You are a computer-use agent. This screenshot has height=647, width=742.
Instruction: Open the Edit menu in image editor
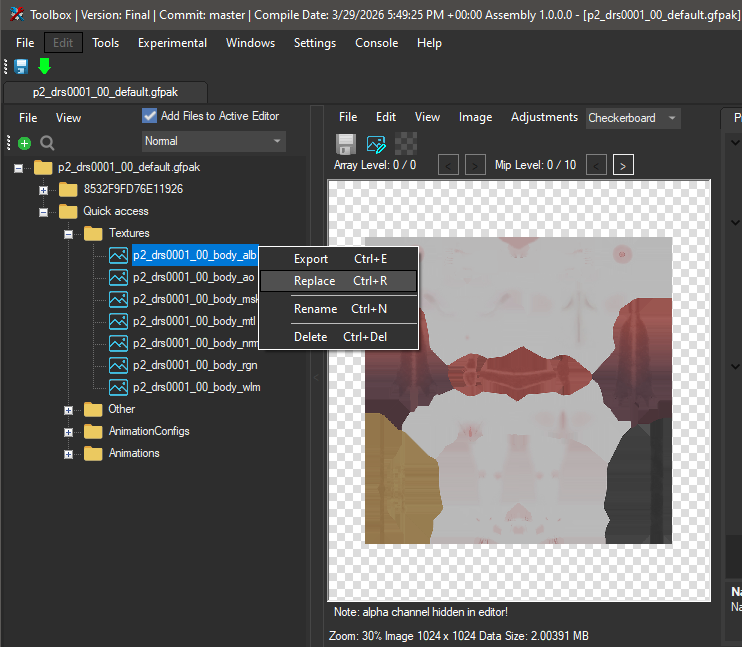pyautogui.click(x=386, y=117)
